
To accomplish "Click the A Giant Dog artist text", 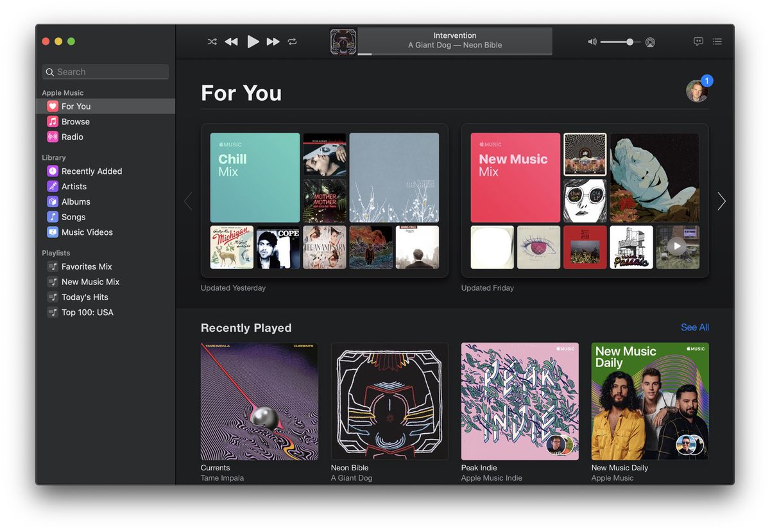I will coord(352,478).
